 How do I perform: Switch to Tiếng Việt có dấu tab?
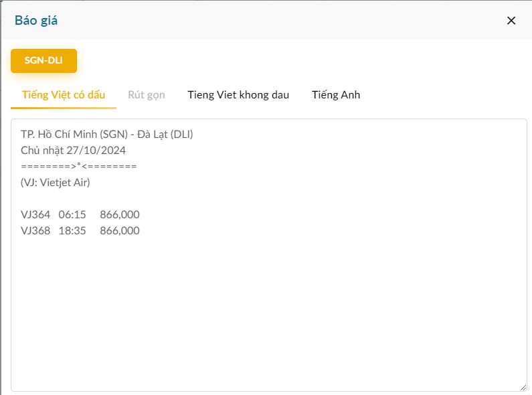point(64,95)
